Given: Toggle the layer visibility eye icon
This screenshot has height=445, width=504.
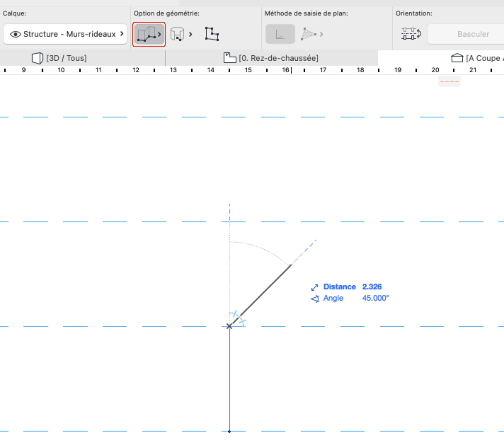Looking at the screenshot, I should click(x=15, y=34).
